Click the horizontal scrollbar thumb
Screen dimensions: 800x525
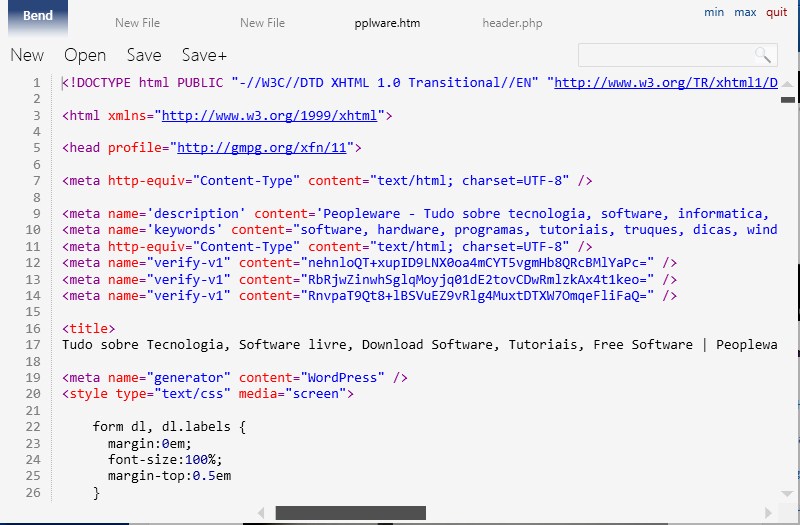click(351, 513)
